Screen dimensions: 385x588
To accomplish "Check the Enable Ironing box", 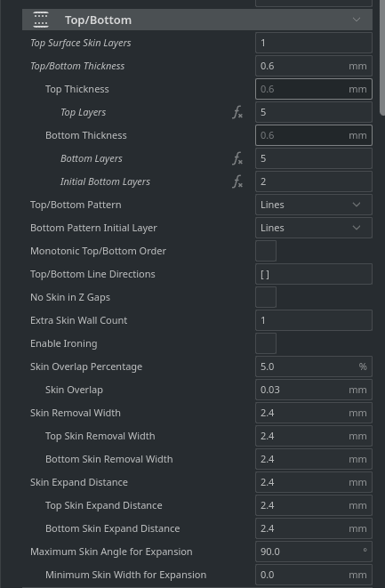I will (266, 343).
